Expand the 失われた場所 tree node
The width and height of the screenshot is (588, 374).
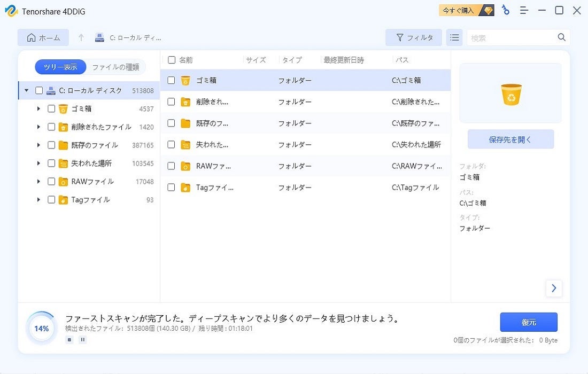tap(38, 163)
